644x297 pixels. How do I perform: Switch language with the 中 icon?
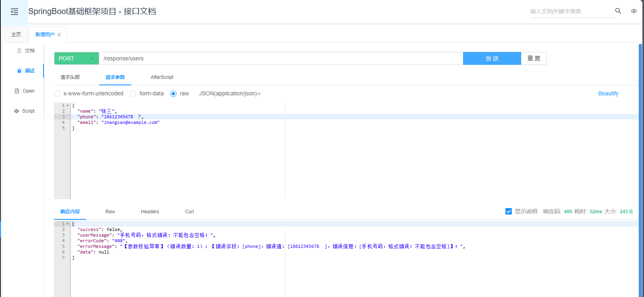[634, 11]
